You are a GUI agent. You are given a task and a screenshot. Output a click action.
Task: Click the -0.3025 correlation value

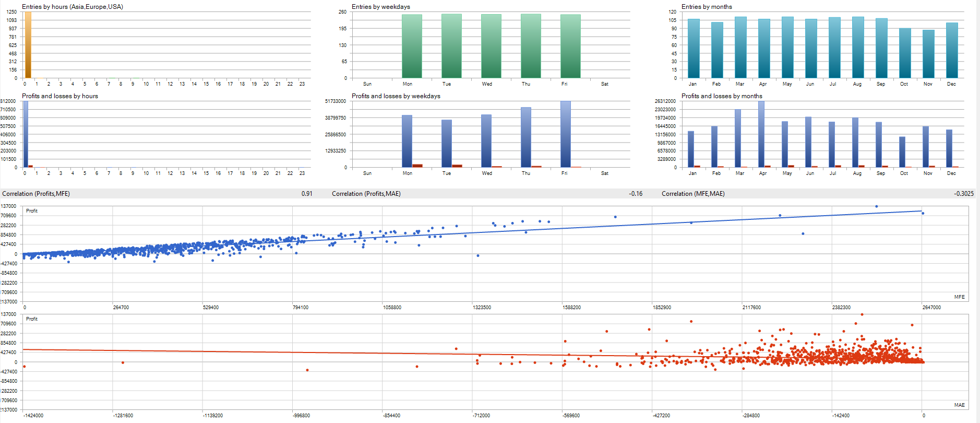pyautogui.click(x=964, y=194)
